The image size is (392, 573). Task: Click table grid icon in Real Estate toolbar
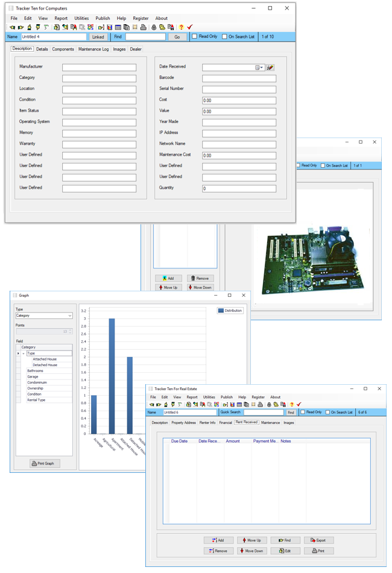(x=239, y=405)
